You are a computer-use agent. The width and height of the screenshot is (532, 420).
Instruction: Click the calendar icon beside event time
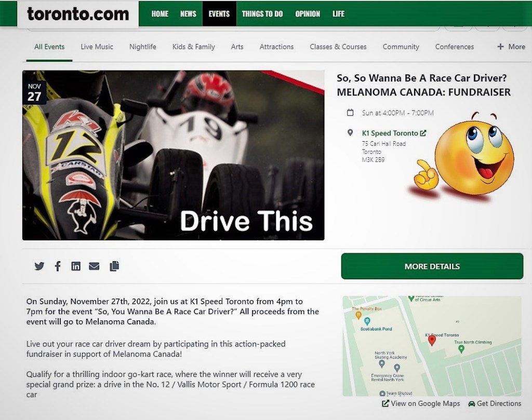click(x=350, y=113)
